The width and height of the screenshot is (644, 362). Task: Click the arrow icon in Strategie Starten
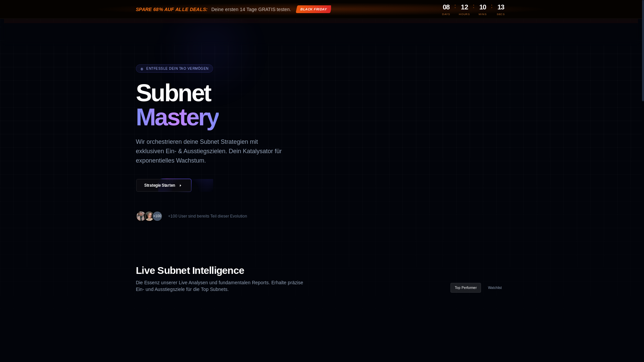click(x=180, y=186)
